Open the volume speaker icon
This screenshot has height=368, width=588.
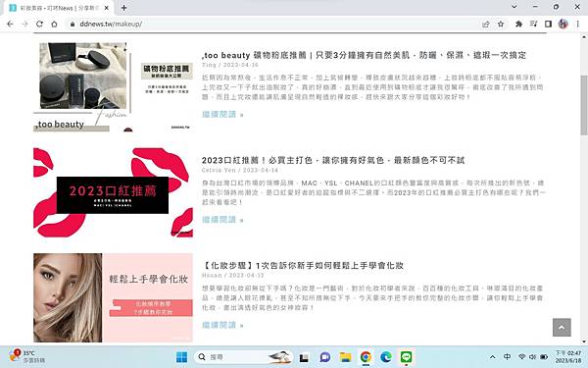coord(532,357)
